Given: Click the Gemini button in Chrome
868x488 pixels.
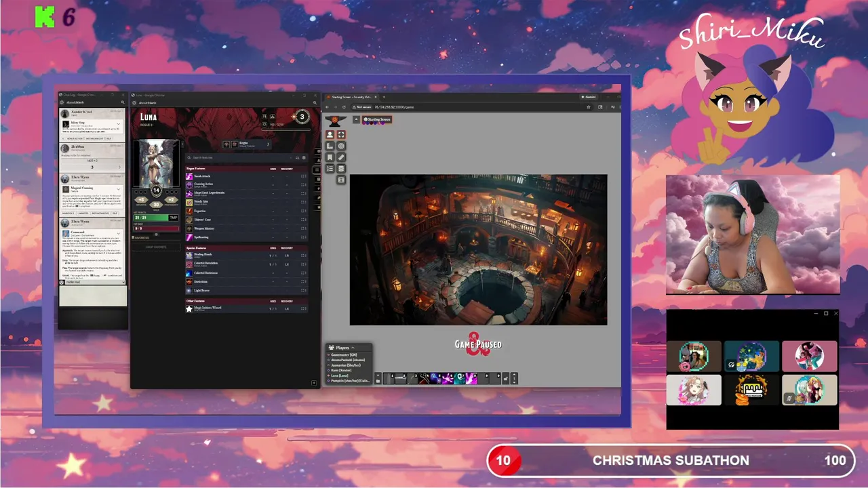Looking at the screenshot, I should 591,96.
